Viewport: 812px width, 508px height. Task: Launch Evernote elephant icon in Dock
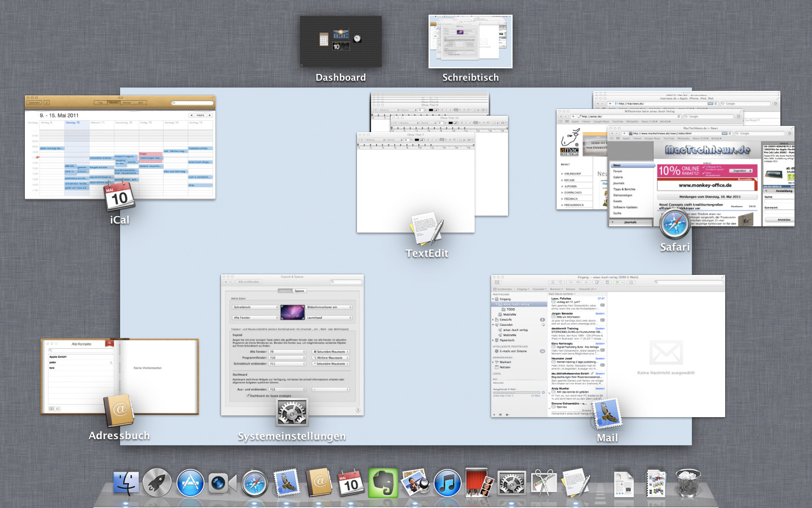click(x=383, y=484)
